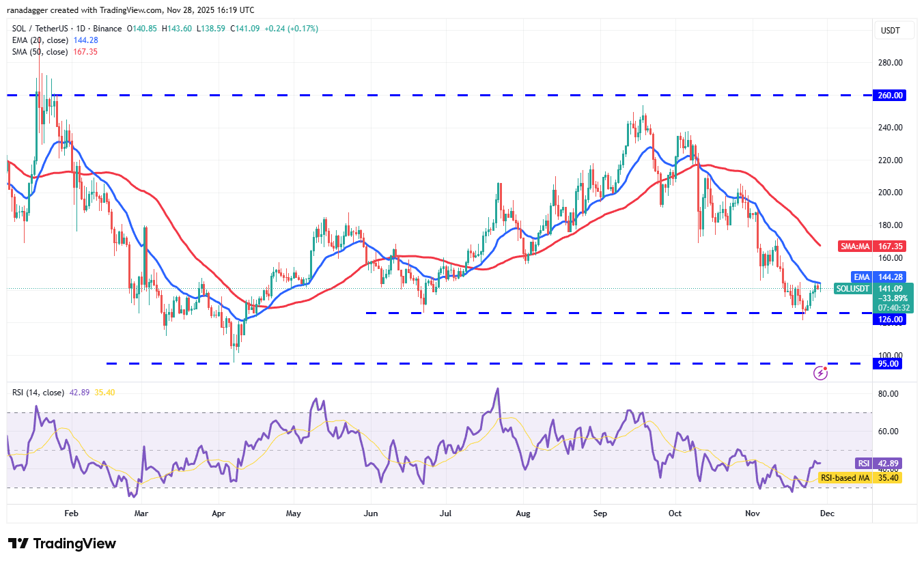Click the lightning quick-action icon on the chart
This screenshot has width=924, height=564.
pyautogui.click(x=820, y=373)
